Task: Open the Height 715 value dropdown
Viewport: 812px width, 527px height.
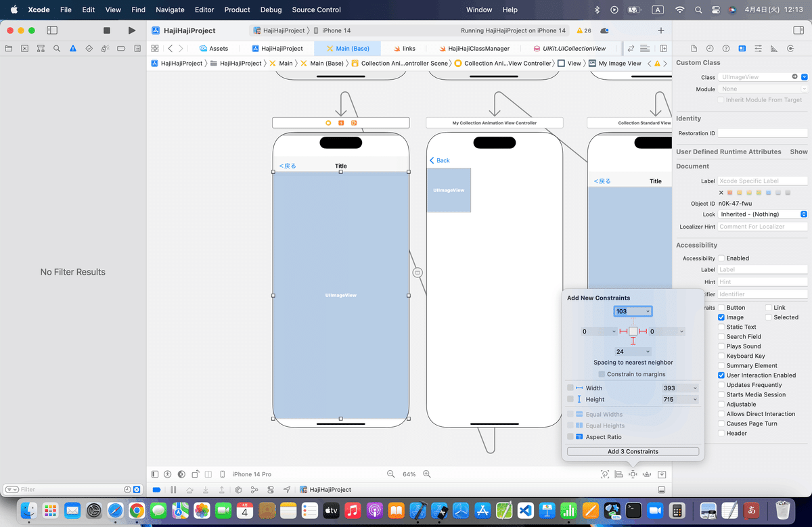Action: 694,400
